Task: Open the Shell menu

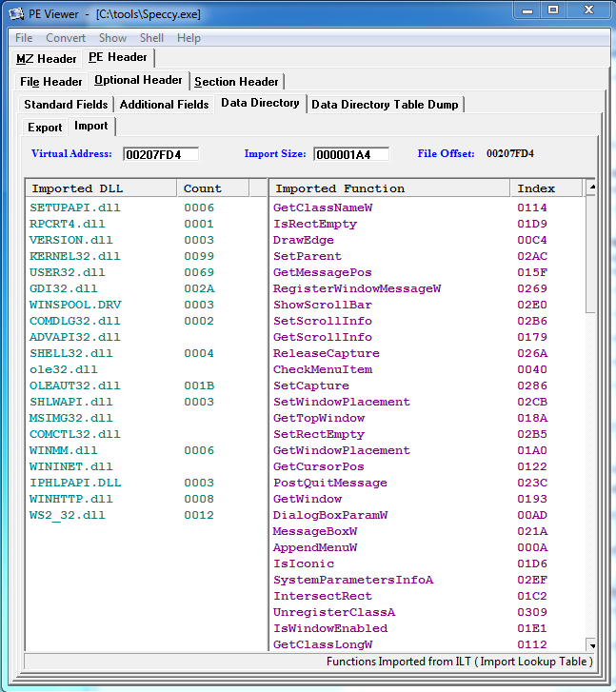Action: pyautogui.click(x=151, y=38)
